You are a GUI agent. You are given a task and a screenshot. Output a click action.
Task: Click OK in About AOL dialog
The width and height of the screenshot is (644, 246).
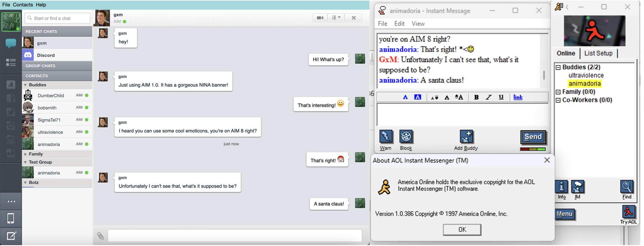[462, 229]
